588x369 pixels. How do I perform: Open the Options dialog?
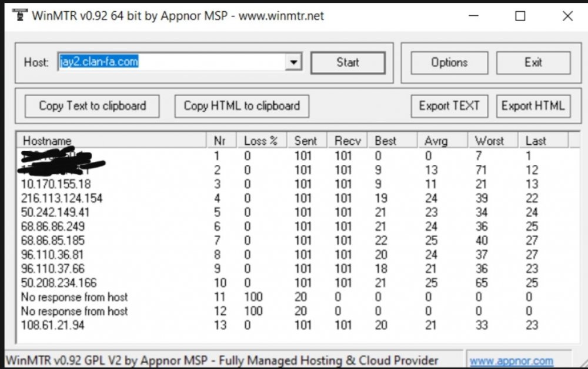(x=449, y=62)
